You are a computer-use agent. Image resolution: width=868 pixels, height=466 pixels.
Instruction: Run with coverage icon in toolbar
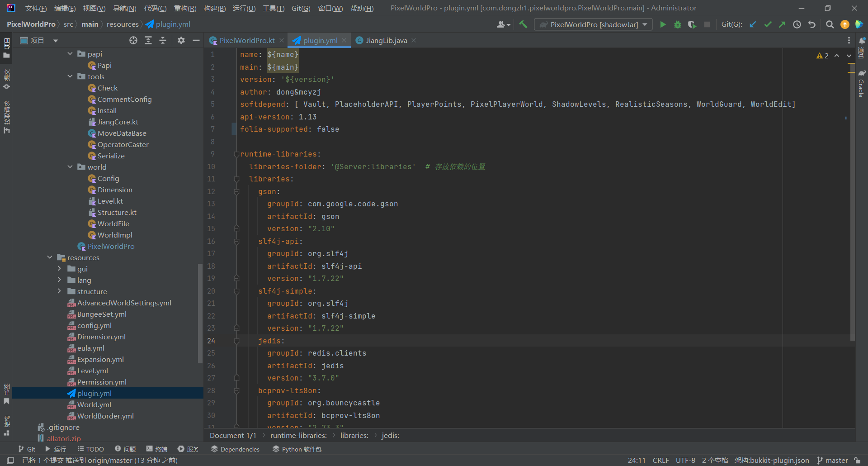pos(692,24)
